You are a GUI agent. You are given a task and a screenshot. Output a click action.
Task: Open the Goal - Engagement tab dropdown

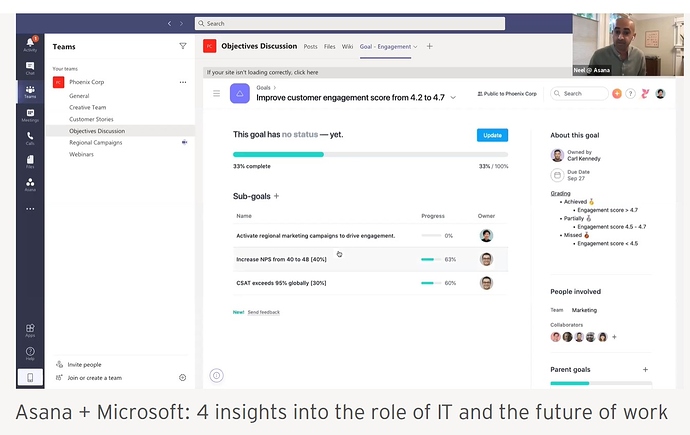(x=415, y=47)
